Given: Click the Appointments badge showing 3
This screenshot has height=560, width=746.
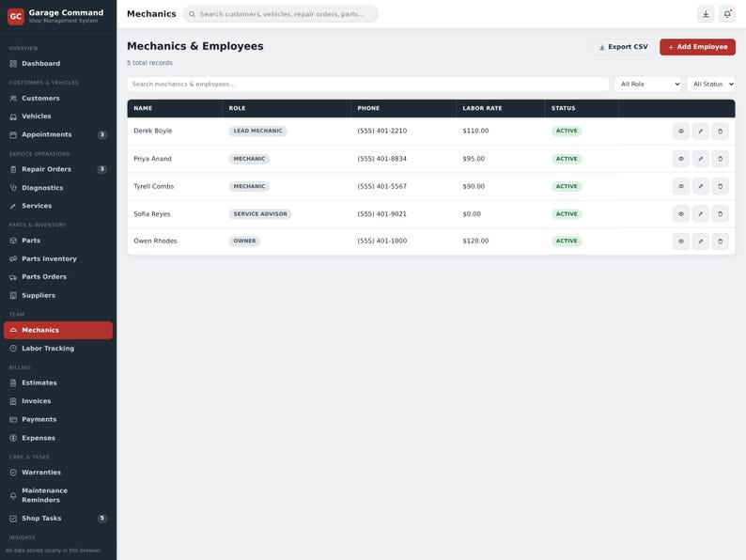Looking at the screenshot, I should coord(101,134).
